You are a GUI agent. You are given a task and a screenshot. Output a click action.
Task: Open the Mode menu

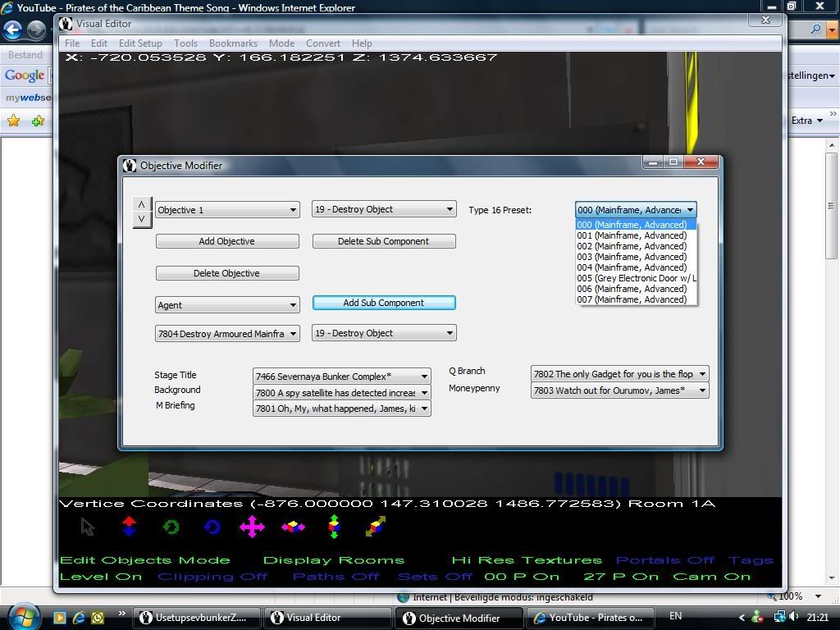(x=282, y=43)
